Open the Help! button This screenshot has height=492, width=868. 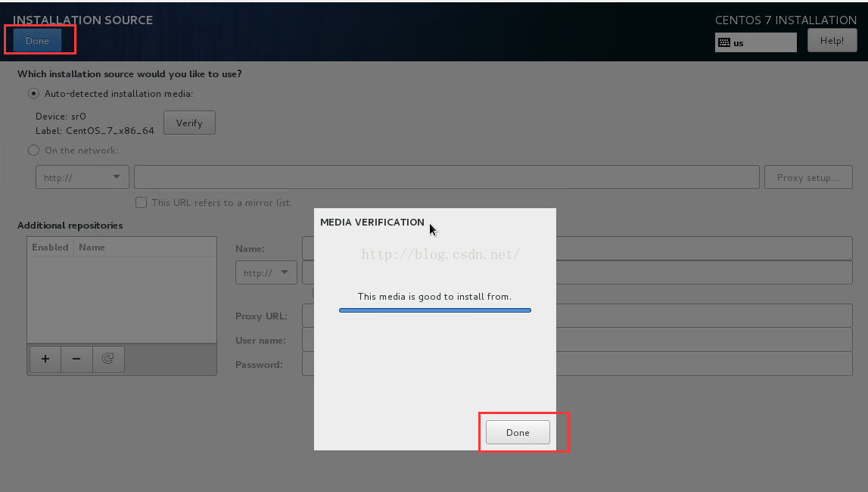[x=832, y=40]
